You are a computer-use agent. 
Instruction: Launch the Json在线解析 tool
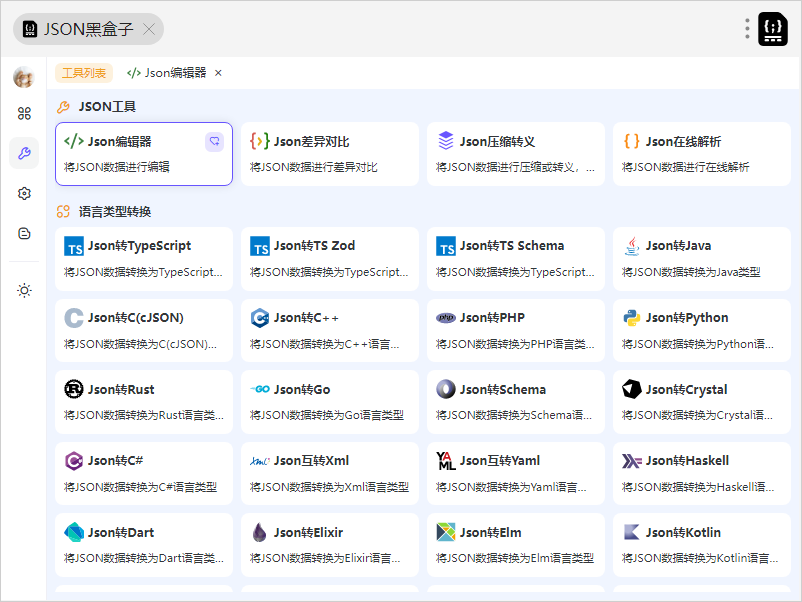pos(702,154)
